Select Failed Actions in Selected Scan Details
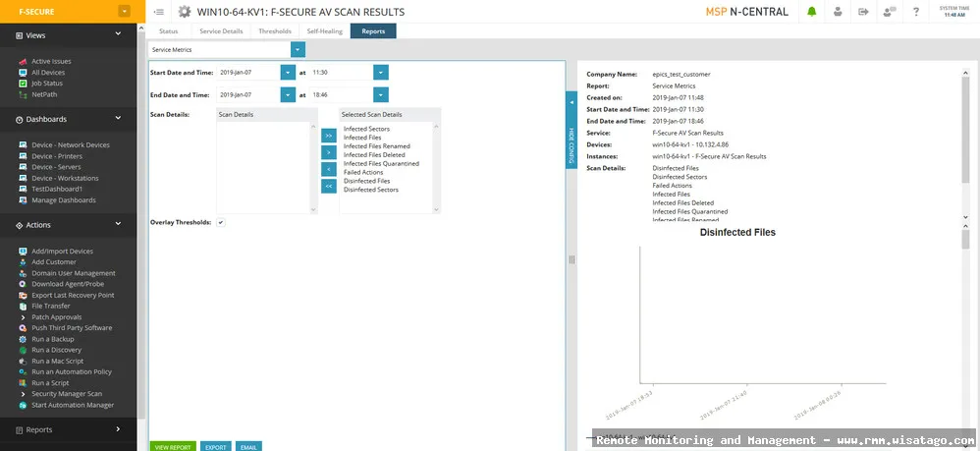The width and height of the screenshot is (980, 451). coord(363,172)
